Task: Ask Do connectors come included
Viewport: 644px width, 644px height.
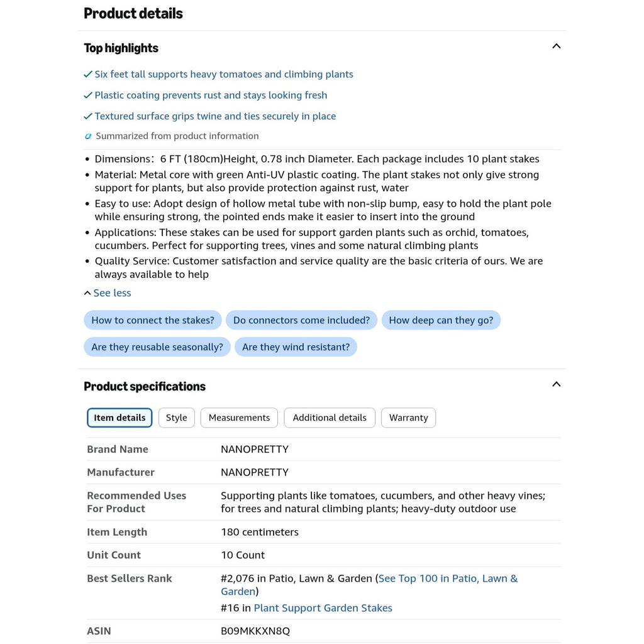Action: [x=301, y=320]
